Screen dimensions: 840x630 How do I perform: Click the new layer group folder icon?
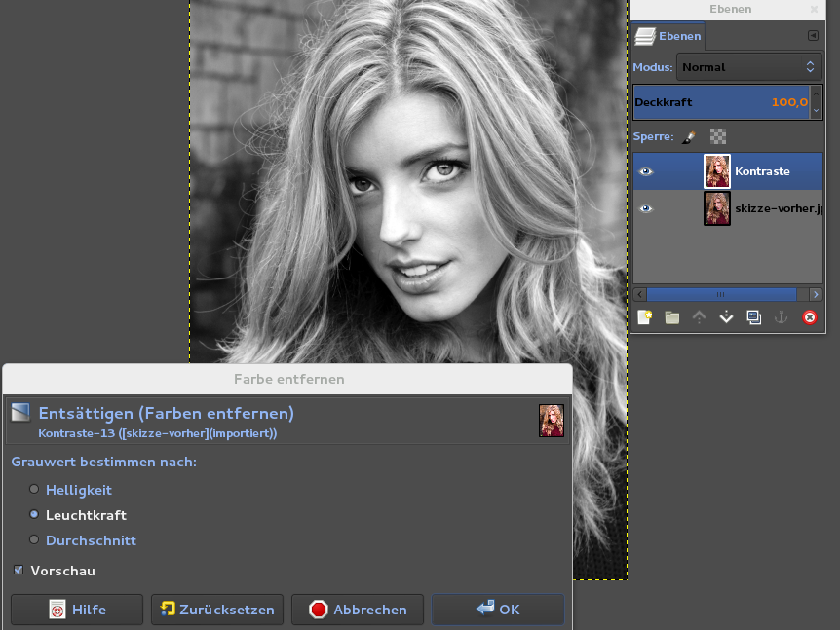(x=671, y=317)
